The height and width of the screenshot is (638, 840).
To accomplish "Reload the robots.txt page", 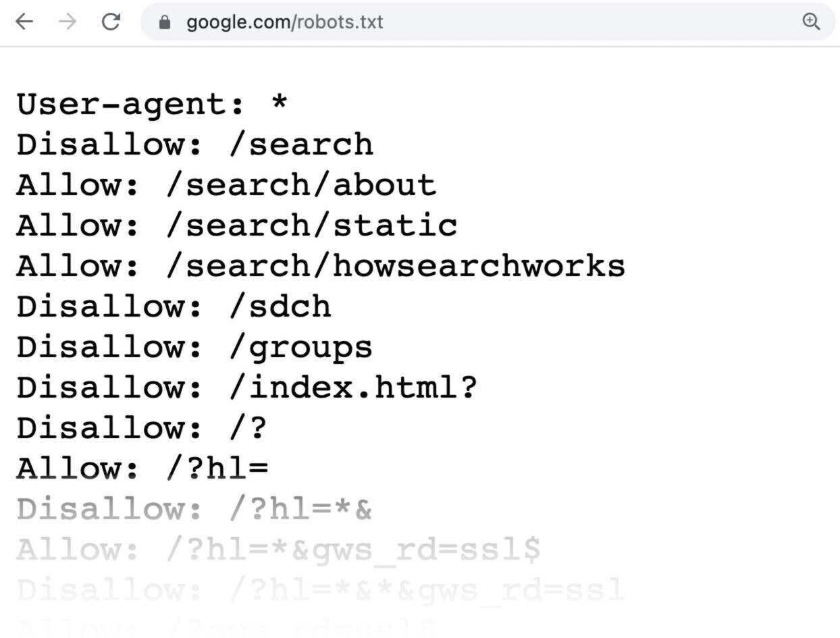I will pos(111,22).
